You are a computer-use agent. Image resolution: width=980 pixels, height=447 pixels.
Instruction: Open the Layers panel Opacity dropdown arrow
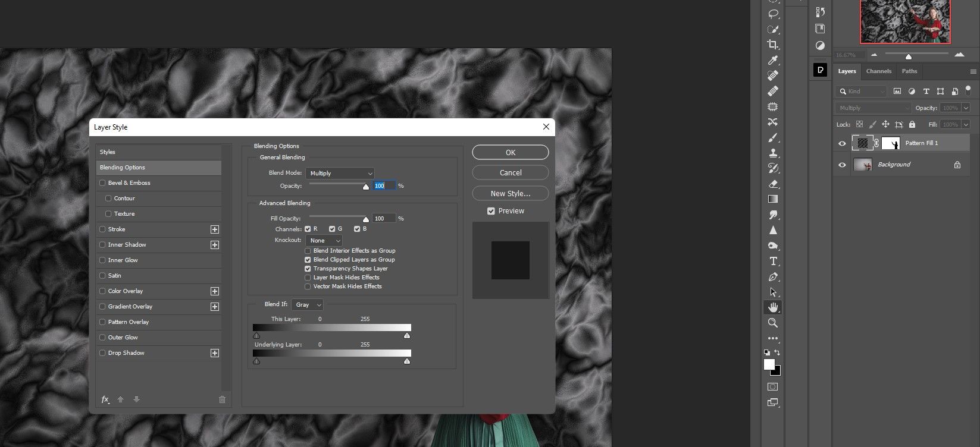tap(966, 108)
